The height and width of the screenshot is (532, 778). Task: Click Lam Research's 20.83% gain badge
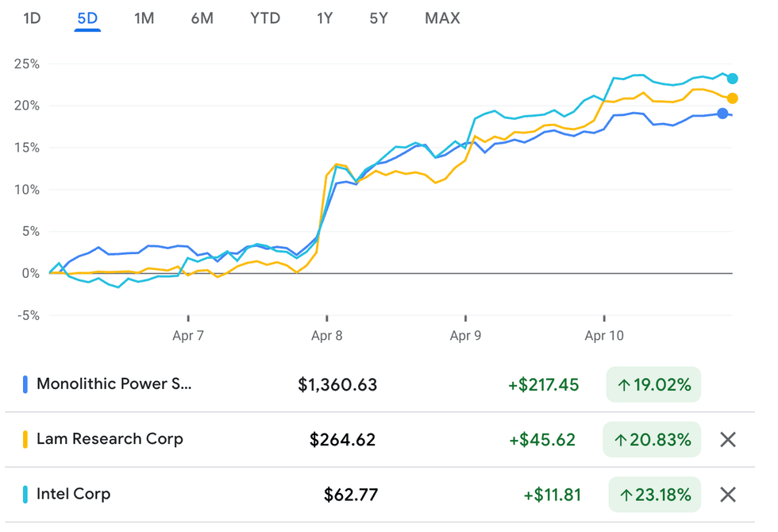pos(654,439)
